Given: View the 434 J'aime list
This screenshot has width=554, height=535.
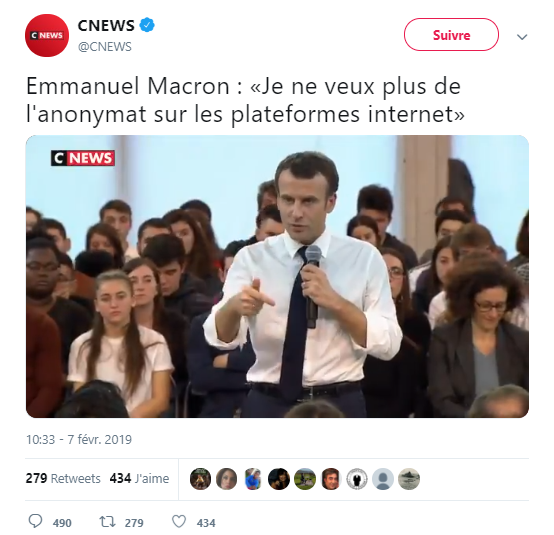Looking at the screenshot, I should point(139,478).
